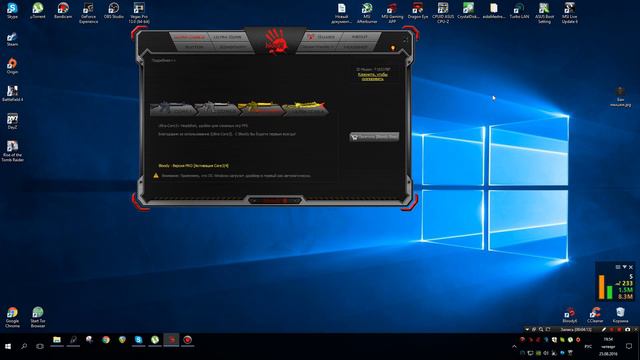Select the DayZ desktop icon
The width and height of the screenshot is (640, 360).
[12, 121]
